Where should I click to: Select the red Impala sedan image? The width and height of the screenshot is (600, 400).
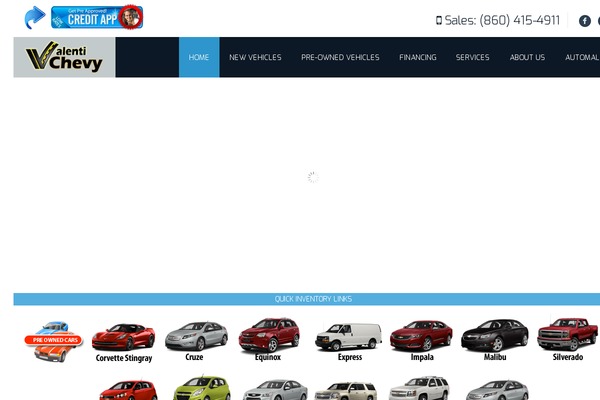(x=421, y=336)
